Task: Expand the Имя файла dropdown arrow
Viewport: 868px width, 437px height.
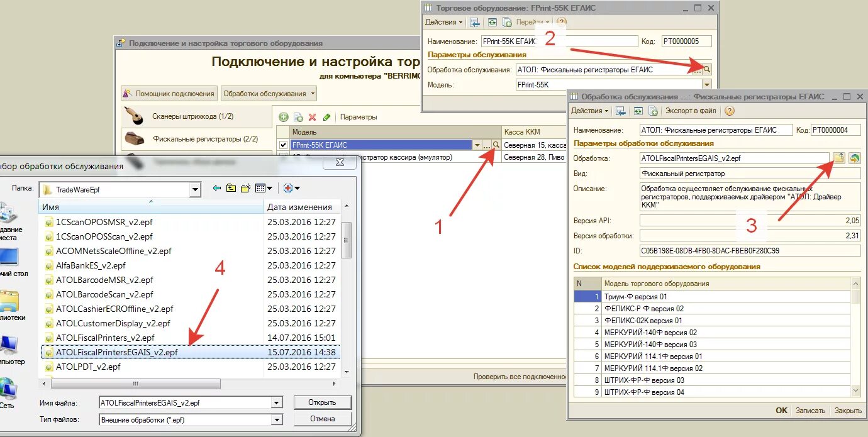Action: pos(277,403)
